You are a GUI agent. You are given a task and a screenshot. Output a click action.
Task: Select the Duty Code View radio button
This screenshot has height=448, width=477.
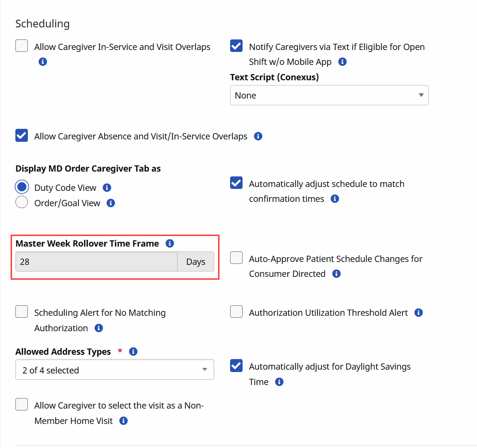pos(22,187)
